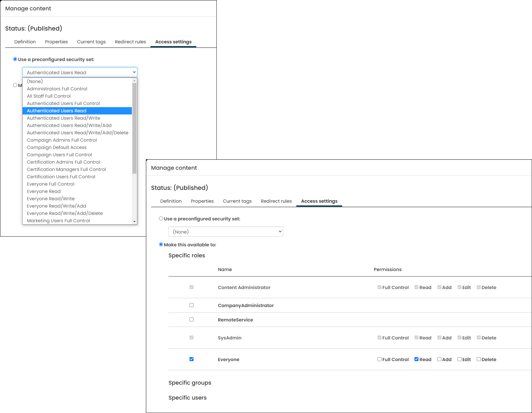Choose 'Everyone Read/Write/Add' option
The image size is (532, 413).
point(77,206)
